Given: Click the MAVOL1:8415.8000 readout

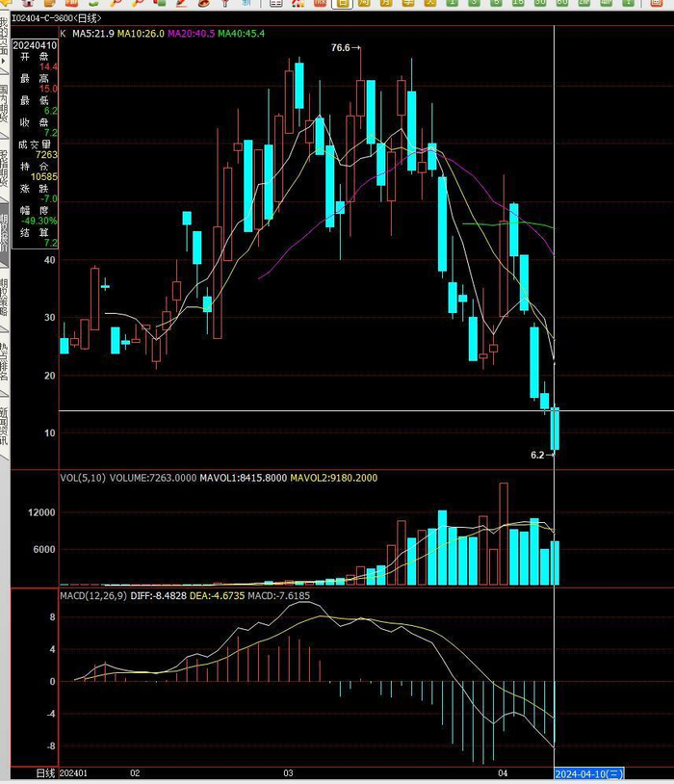Looking at the screenshot, I should click(244, 478).
